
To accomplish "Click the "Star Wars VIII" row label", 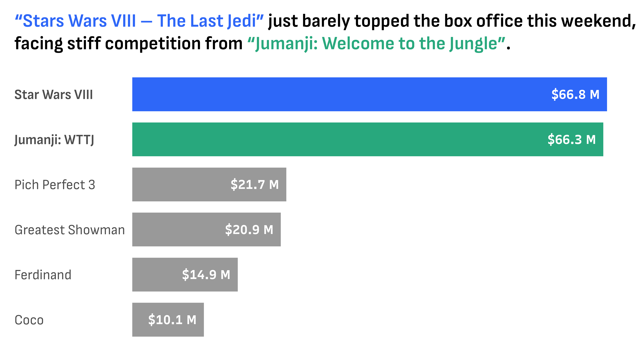I will [x=53, y=95].
